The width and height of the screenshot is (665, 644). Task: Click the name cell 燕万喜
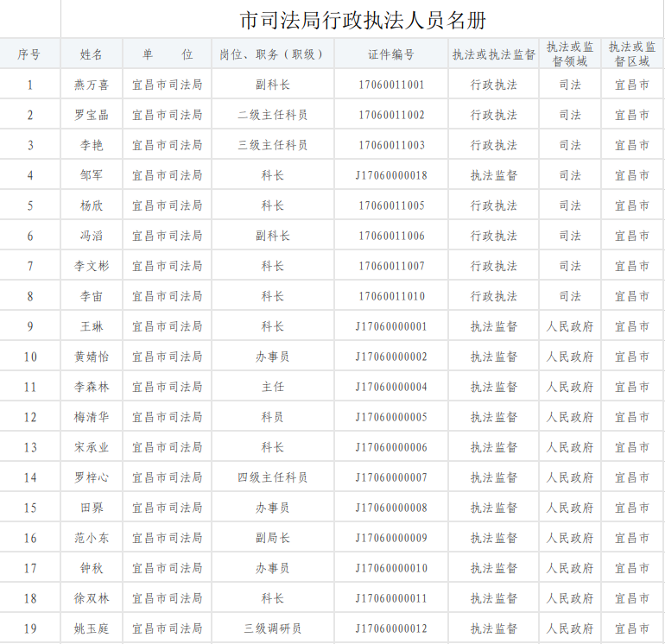coord(92,85)
